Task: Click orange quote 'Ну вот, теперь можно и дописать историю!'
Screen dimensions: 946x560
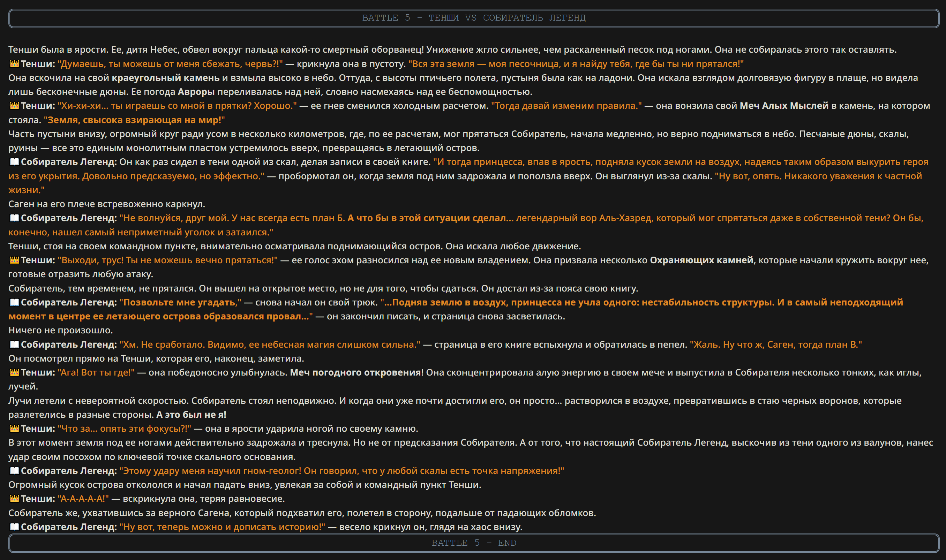Action: click(x=222, y=527)
